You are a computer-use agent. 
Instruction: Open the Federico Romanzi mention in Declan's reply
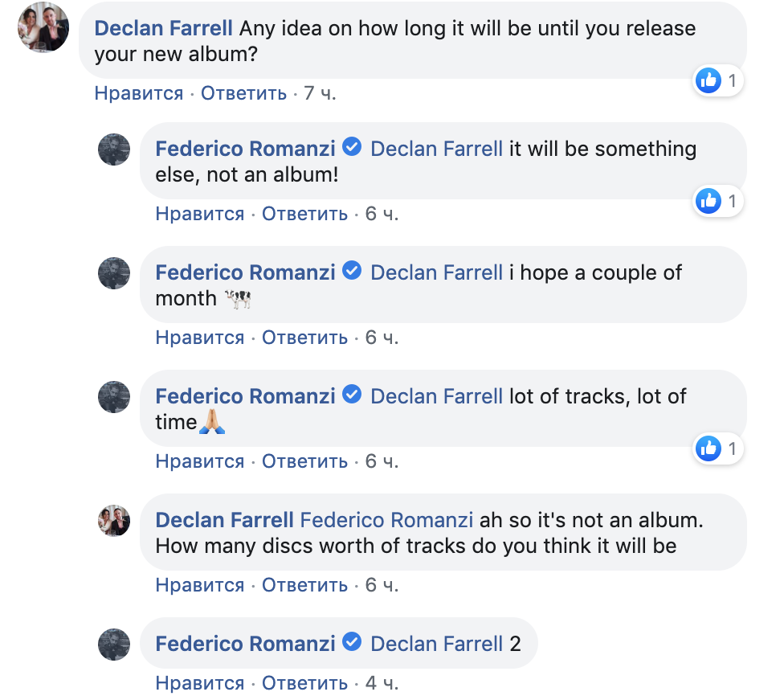point(386,520)
